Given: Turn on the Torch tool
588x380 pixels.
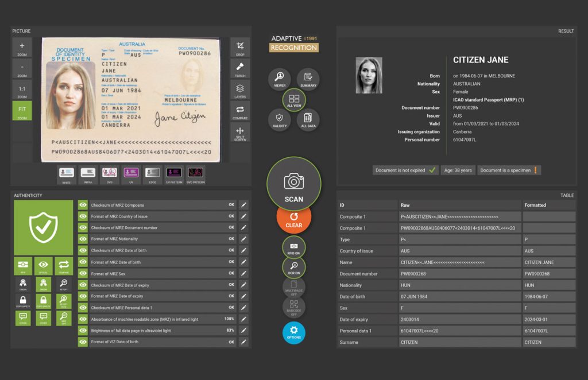Looking at the screenshot, I should click(x=240, y=68).
